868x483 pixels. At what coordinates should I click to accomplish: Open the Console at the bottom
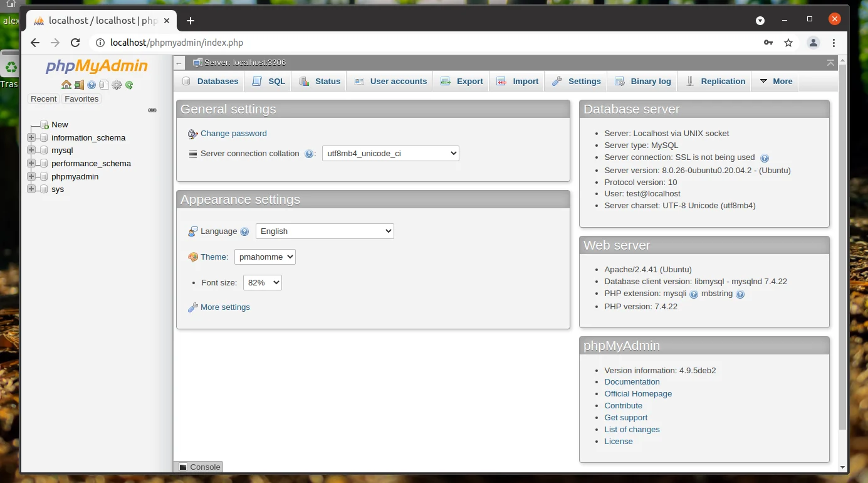[199, 467]
